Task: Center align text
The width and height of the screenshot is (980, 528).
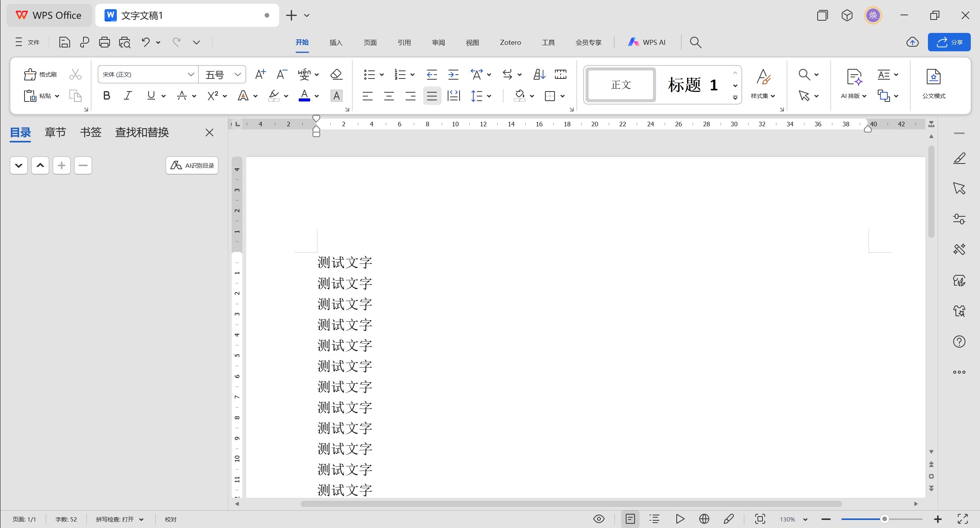Action: point(389,96)
